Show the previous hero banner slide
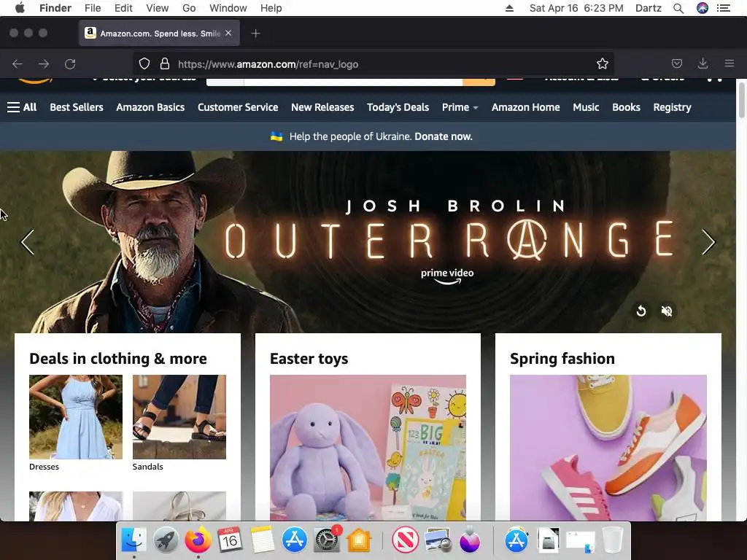The width and height of the screenshot is (747, 560). pos(28,242)
